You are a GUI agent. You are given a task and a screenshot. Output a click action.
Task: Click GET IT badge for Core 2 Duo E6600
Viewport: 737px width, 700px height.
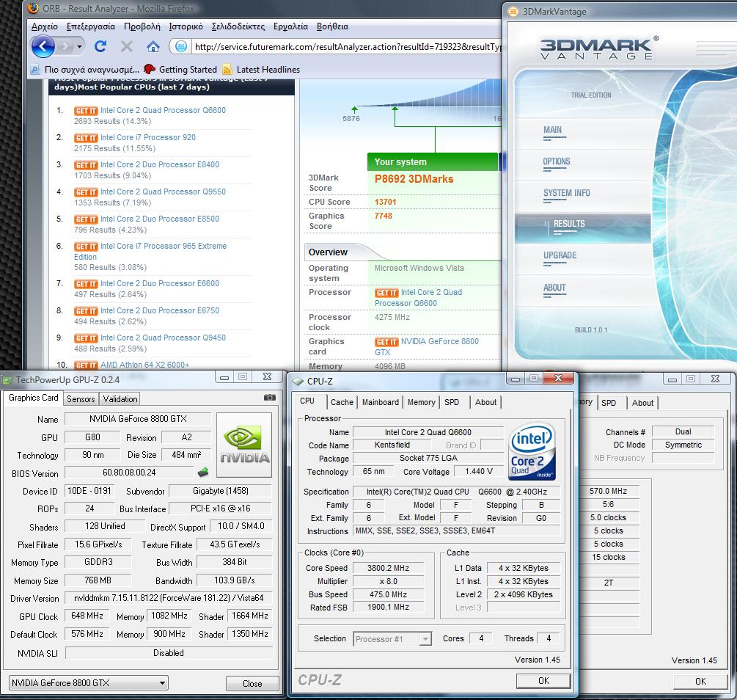(x=86, y=284)
